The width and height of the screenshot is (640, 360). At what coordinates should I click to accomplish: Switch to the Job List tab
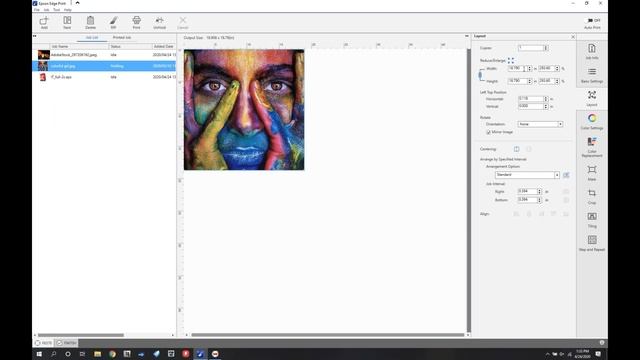click(92, 38)
